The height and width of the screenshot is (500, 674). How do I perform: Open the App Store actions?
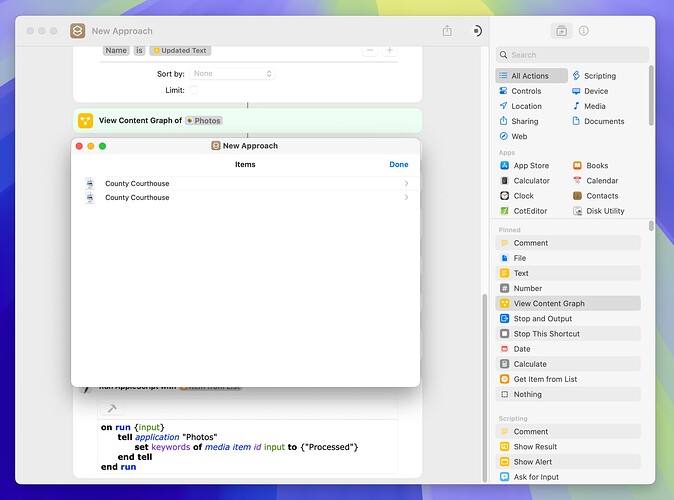(525, 166)
